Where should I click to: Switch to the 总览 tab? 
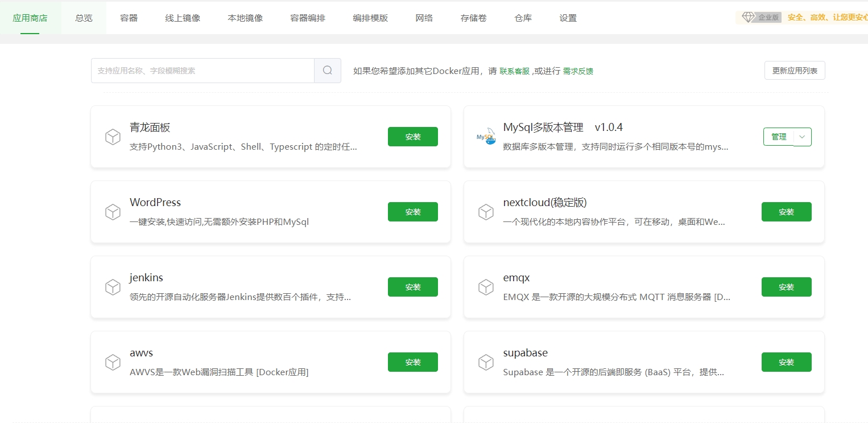point(84,18)
